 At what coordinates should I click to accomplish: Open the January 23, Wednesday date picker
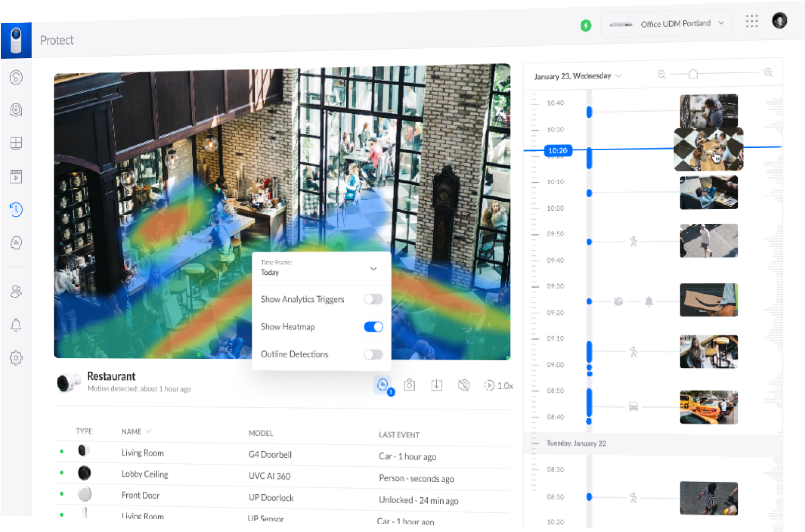point(577,76)
